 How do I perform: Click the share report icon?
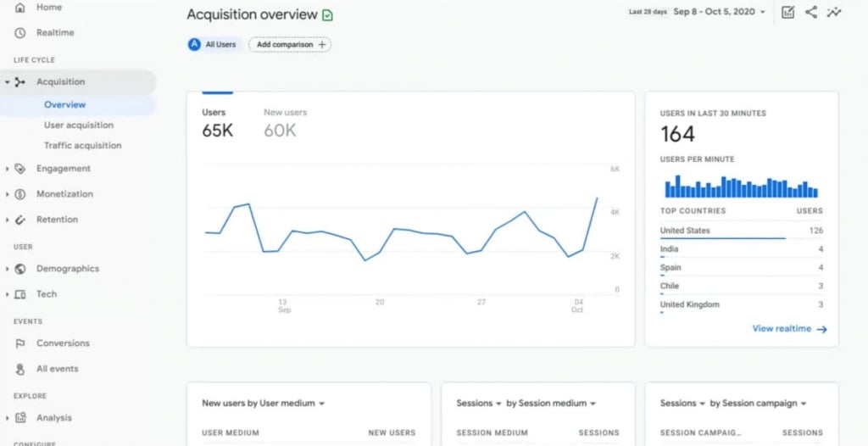811,12
